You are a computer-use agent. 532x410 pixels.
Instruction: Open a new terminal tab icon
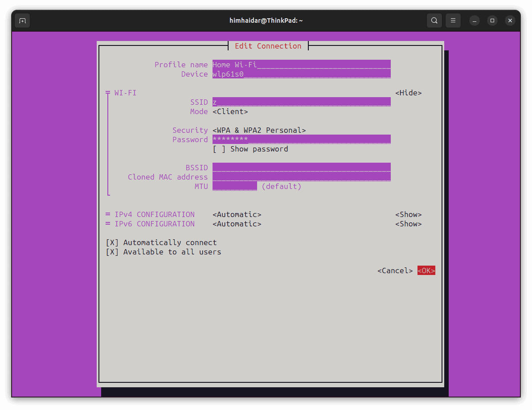(x=22, y=20)
